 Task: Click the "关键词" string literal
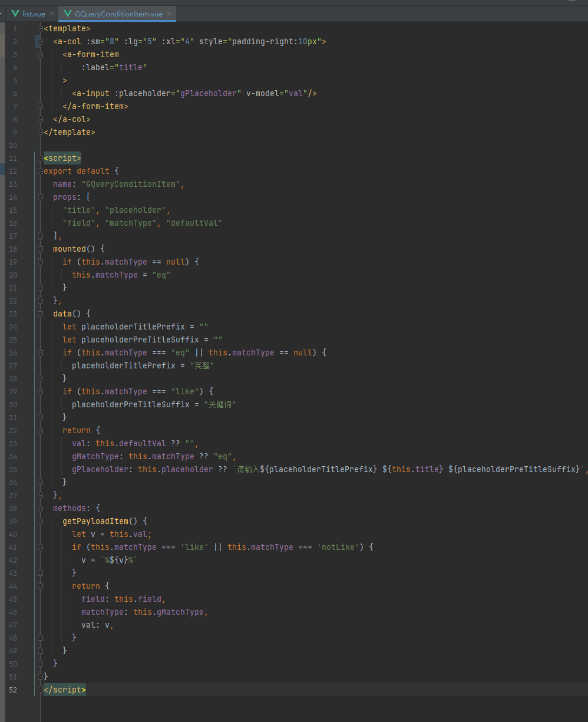coord(220,404)
